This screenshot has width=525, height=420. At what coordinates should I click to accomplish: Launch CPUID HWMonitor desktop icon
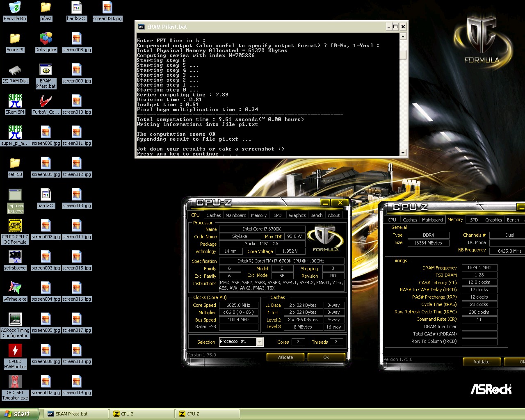15,356
